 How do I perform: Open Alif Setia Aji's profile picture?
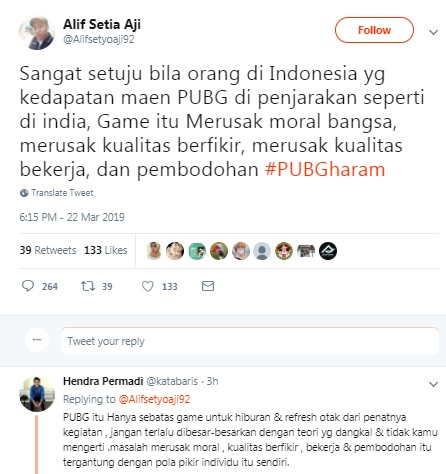37,33
